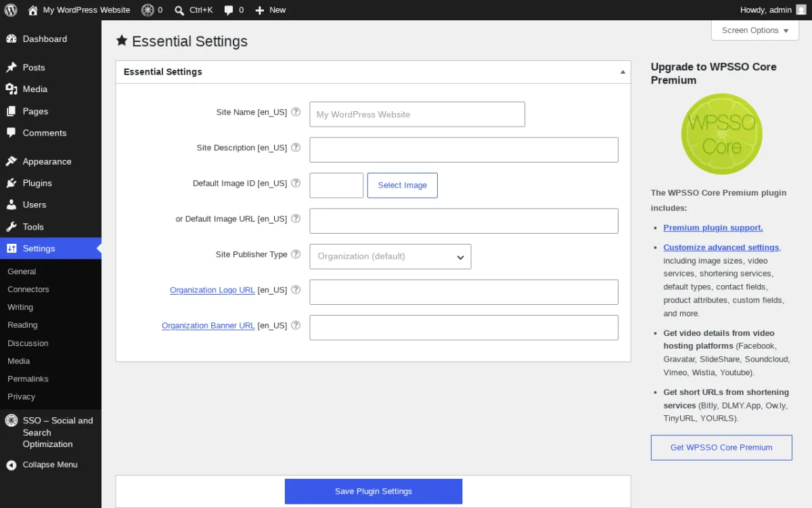The image size is (812, 508).
Task: Open Privacy settings submenu item
Action: point(21,397)
